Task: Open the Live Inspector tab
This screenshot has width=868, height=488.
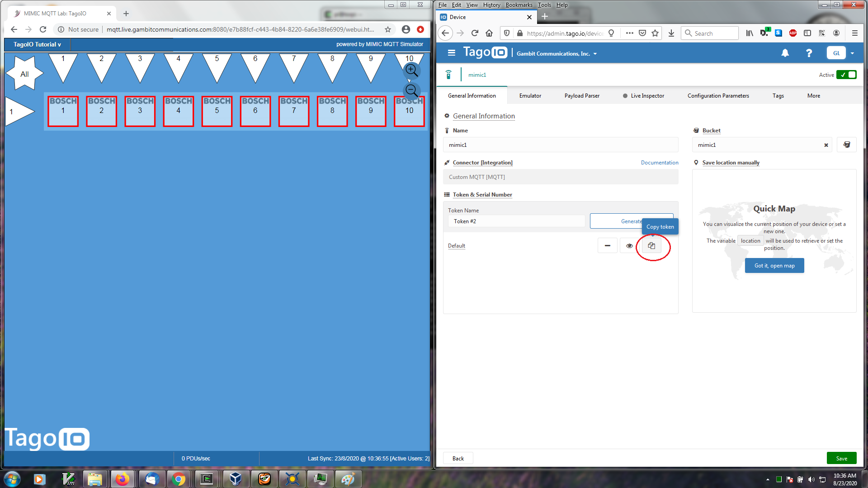Action: pyautogui.click(x=643, y=96)
